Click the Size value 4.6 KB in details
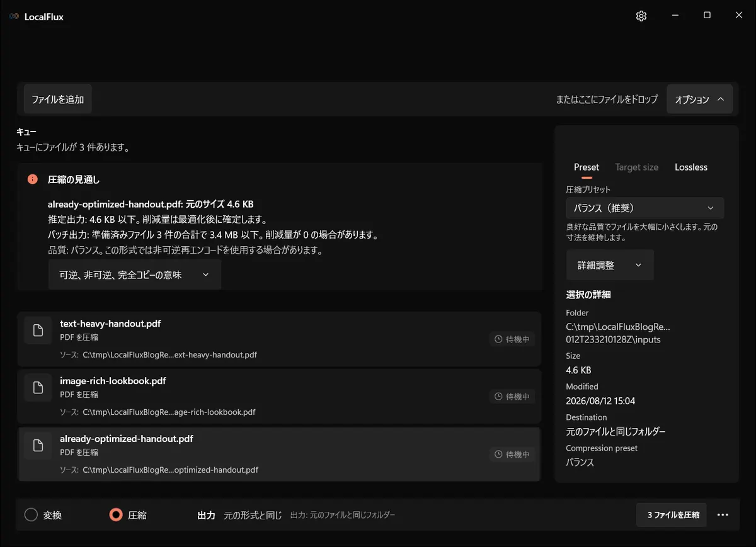This screenshot has width=756, height=547. [x=578, y=370]
